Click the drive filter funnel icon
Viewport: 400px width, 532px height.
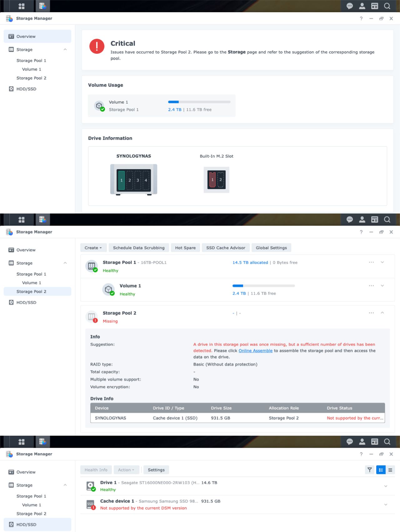tap(370, 470)
